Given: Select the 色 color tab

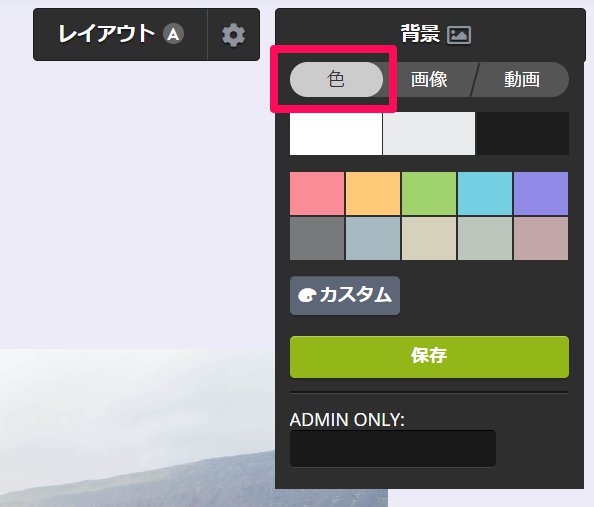Looking at the screenshot, I should 336,79.
